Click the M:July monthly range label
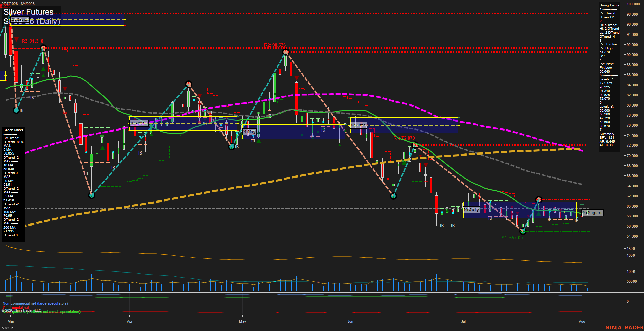644x331 pixels. coord(471,210)
